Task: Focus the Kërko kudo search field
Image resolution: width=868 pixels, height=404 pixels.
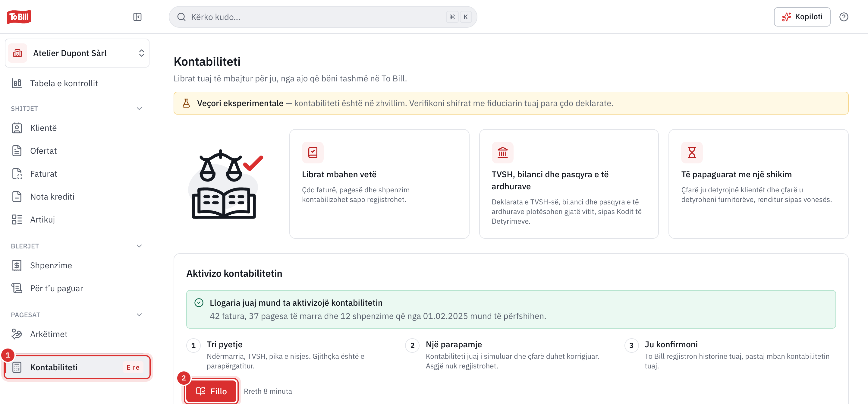Action: tap(322, 17)
